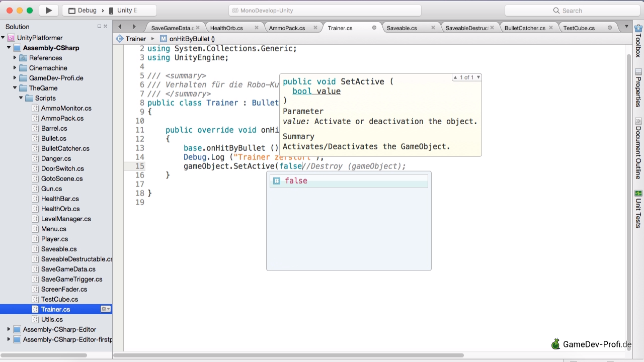
Task: Open the Toolbox side panel
Action: (x=638, y=41)
